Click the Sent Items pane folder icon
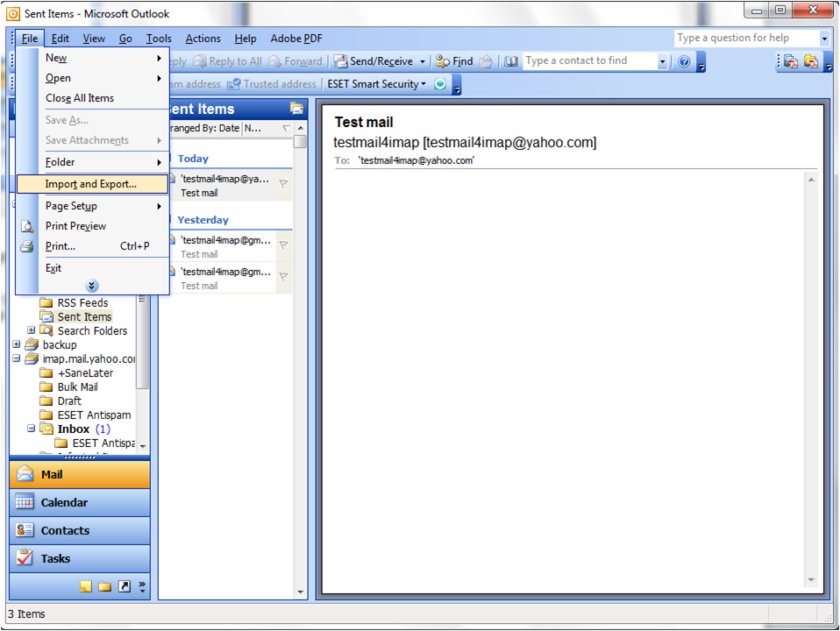 click(296, 109)
